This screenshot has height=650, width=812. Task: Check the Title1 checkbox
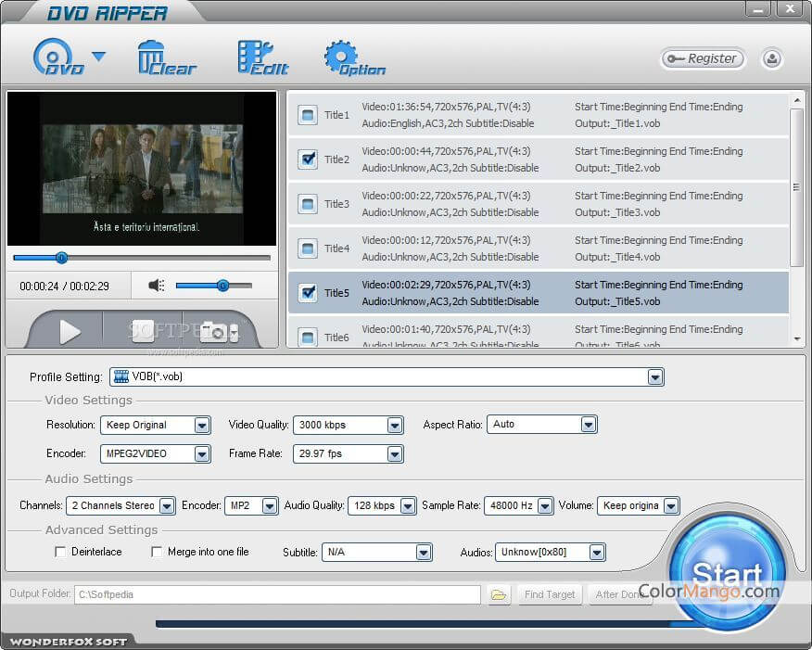coord(308,115)
